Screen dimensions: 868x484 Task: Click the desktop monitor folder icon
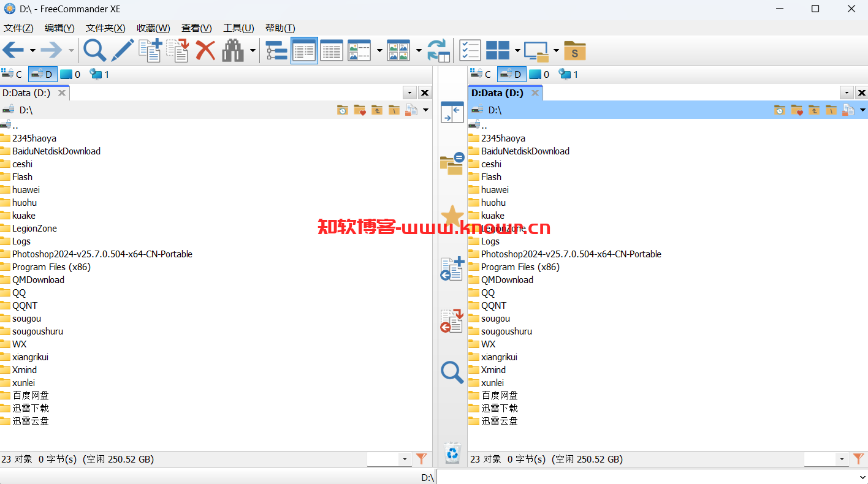pyautogui.click(x=536, y=51)
